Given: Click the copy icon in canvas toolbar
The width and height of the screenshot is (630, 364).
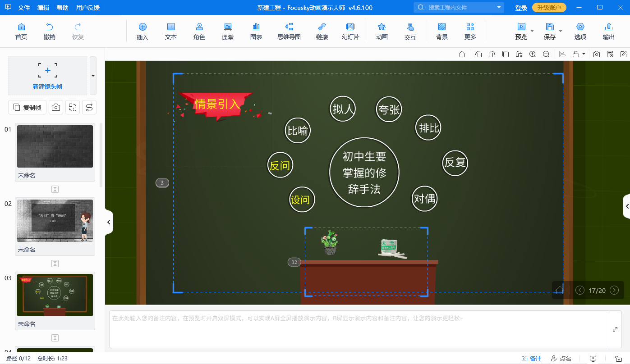Looking at the screenshot, I should (x=506, y=54).
